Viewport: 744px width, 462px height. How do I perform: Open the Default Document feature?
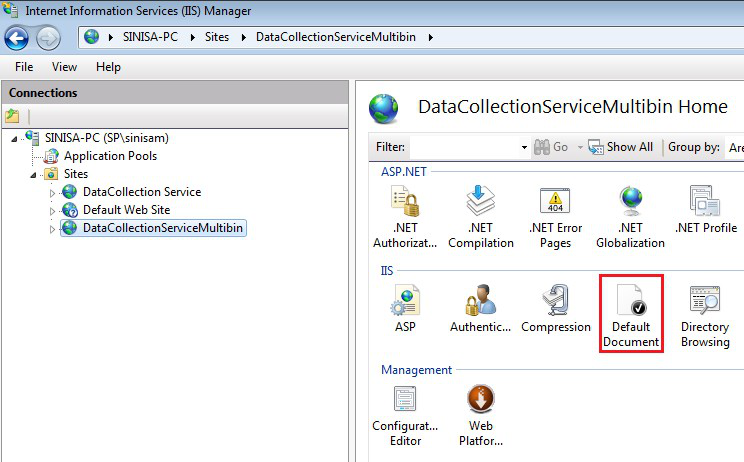coord(631,314)
